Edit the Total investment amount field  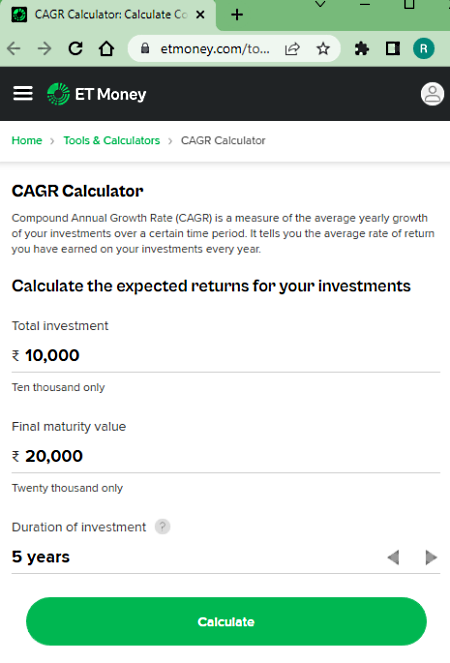click(x=226, y=356)
